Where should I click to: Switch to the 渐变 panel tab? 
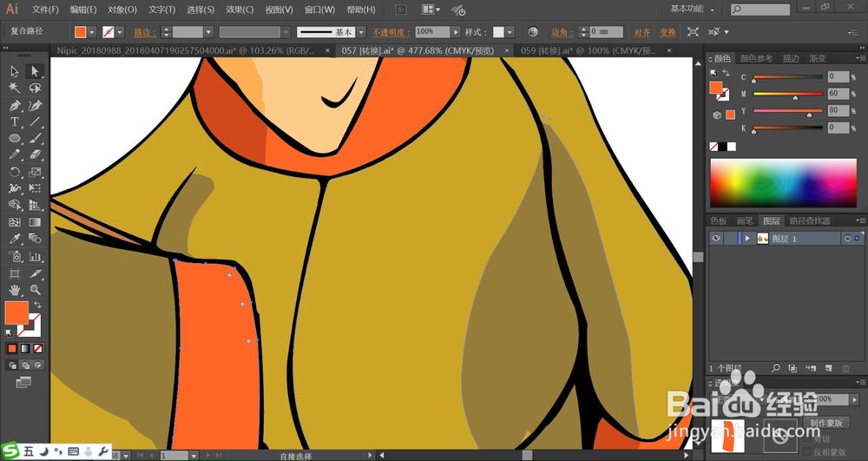pos(818,58)
